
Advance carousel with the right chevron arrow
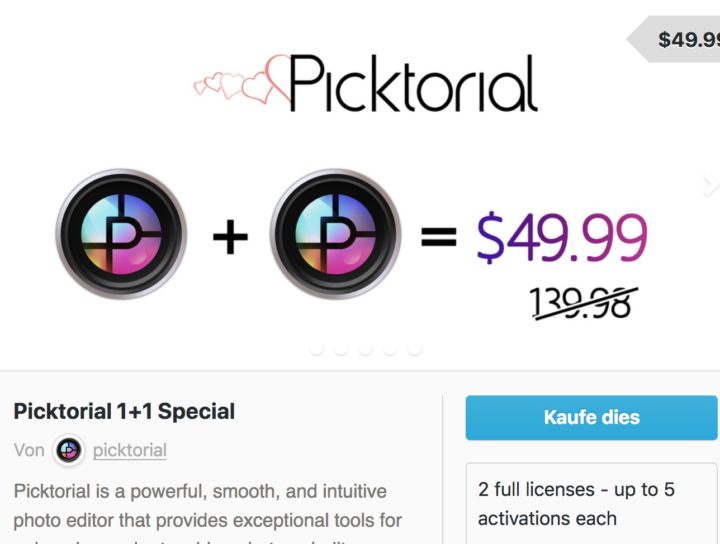711,185
